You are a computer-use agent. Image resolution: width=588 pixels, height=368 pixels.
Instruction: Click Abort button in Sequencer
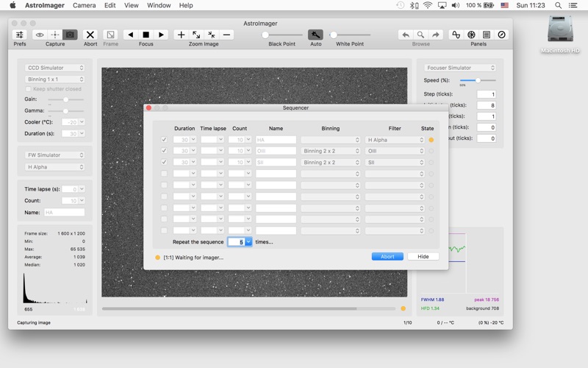coord(387,256)
